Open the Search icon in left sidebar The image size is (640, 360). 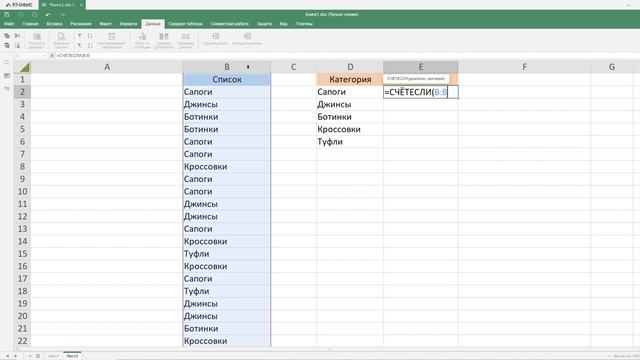(7, 63)
